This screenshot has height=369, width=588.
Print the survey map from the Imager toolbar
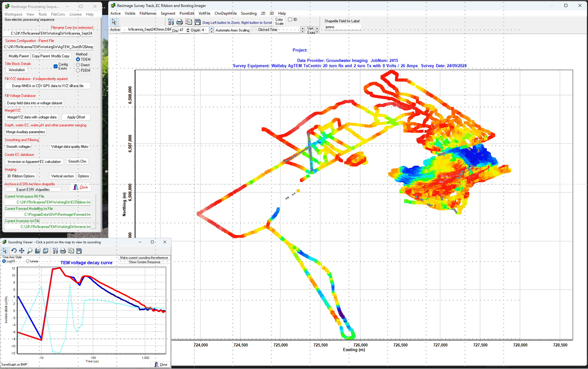click(180, 22)
